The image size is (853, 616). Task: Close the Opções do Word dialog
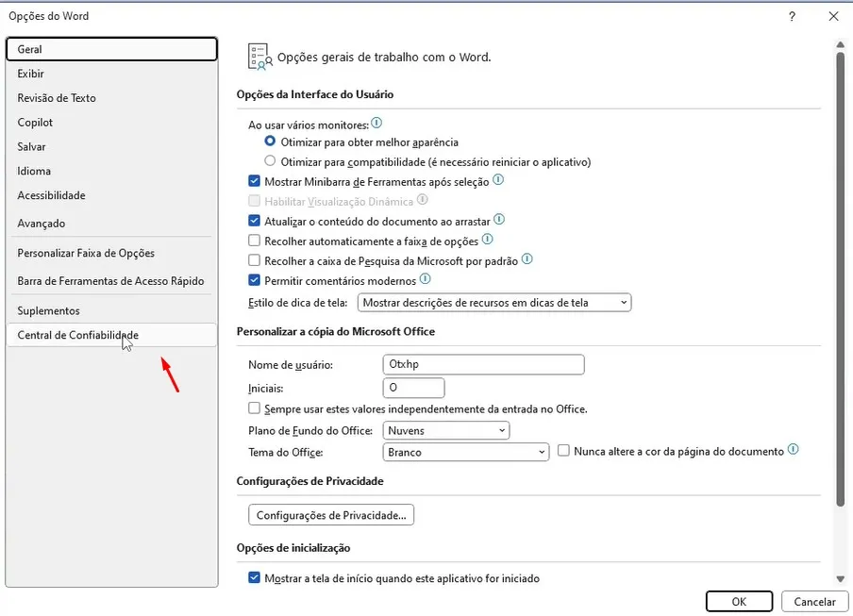[x=833, y=16]
